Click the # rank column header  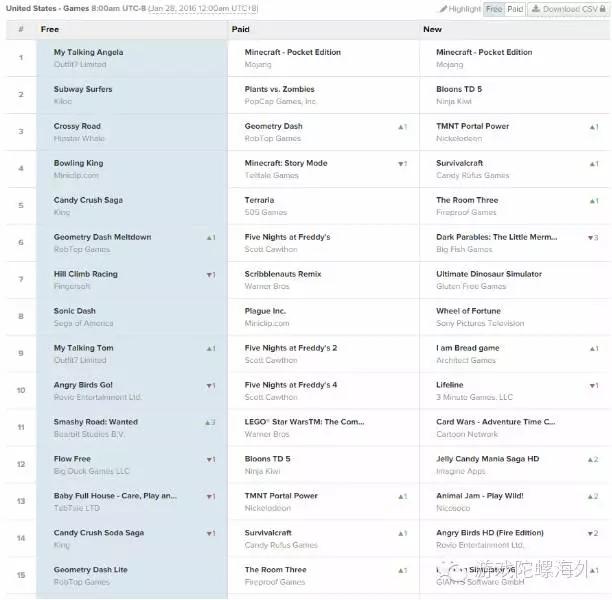(x=20, y=30)
